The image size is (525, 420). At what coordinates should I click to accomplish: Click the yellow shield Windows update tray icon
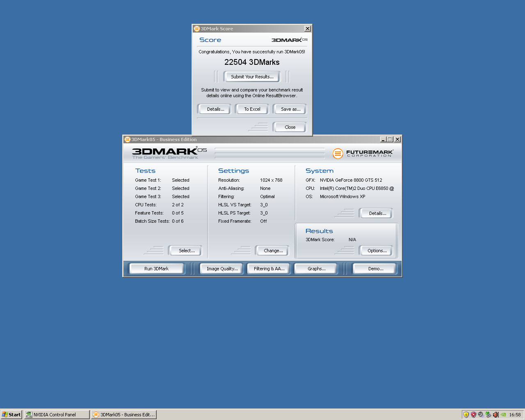[466, 415]
